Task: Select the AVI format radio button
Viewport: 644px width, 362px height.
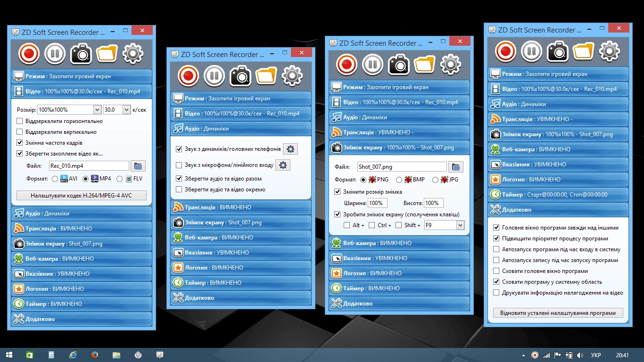Action: (x=55, y=179)
